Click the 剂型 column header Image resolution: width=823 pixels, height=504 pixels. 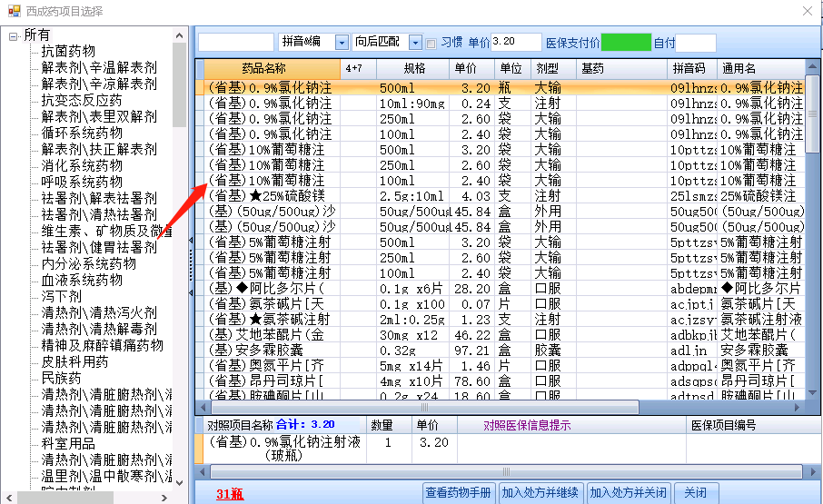(553, 69)
